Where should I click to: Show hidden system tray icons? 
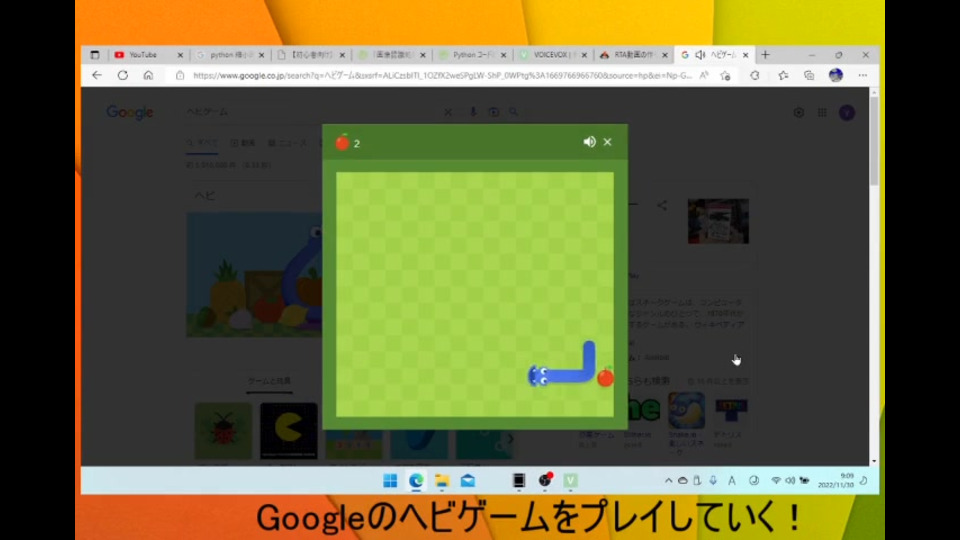coord(668,481)
